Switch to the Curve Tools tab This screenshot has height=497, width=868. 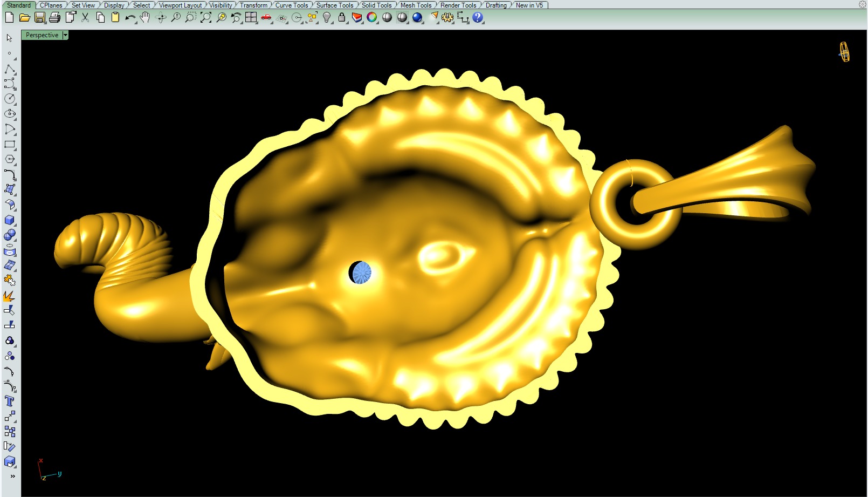[292, 5]
